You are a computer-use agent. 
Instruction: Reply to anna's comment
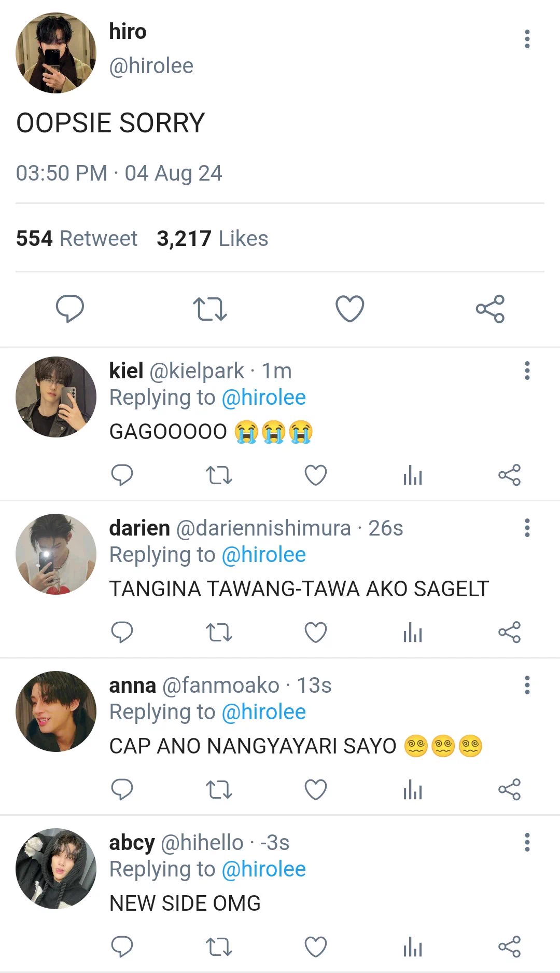click(x=122, y=789)
